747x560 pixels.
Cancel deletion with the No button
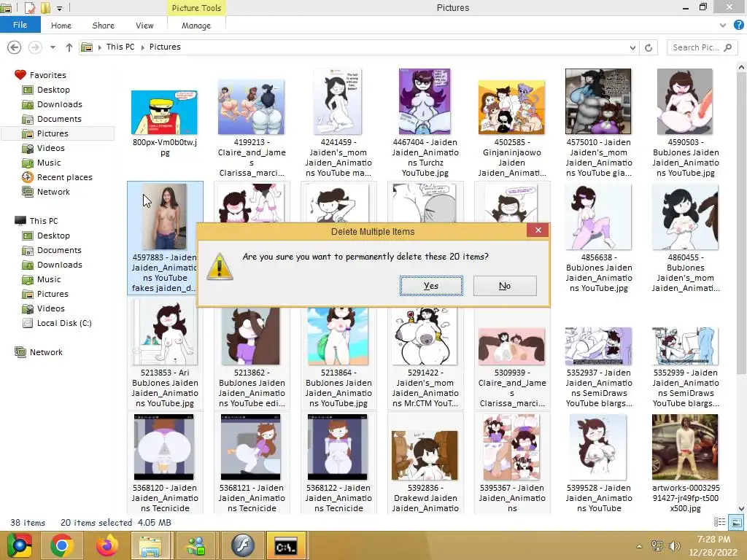(x=505, y=286)
